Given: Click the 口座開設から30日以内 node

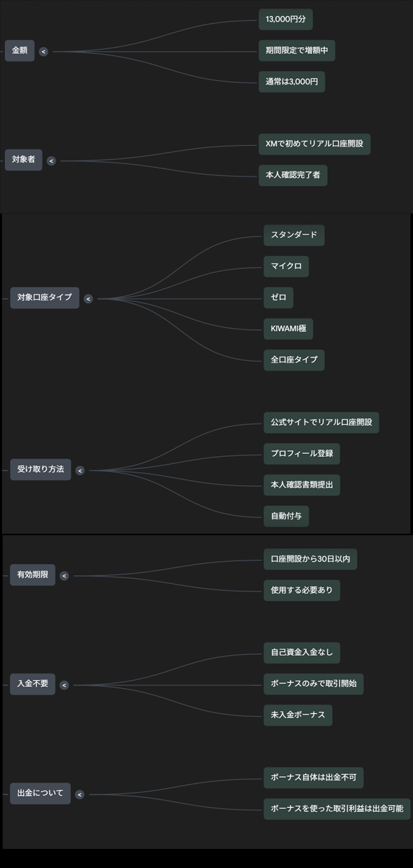Looking at the screenshot, I should coord(310,560).
